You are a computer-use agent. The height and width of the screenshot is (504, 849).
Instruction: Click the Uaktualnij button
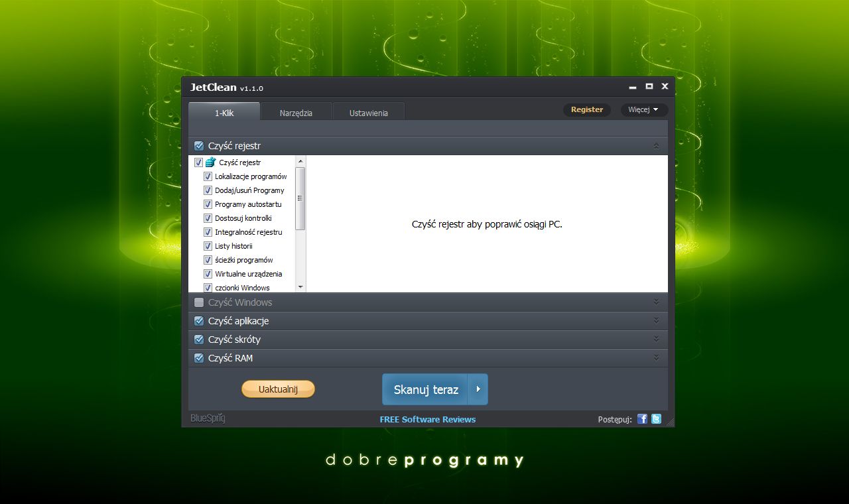[x=278, y=389]
